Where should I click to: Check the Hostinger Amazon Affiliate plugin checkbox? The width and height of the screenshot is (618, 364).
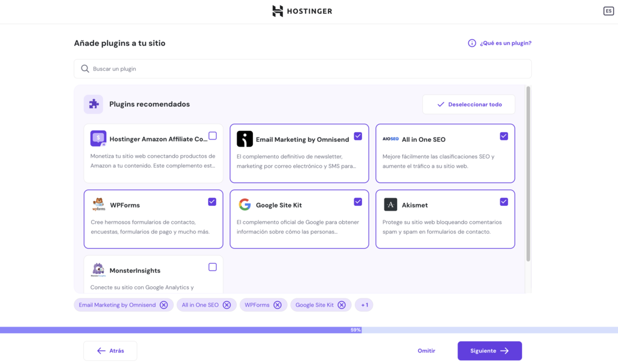[x=212, y=136]
